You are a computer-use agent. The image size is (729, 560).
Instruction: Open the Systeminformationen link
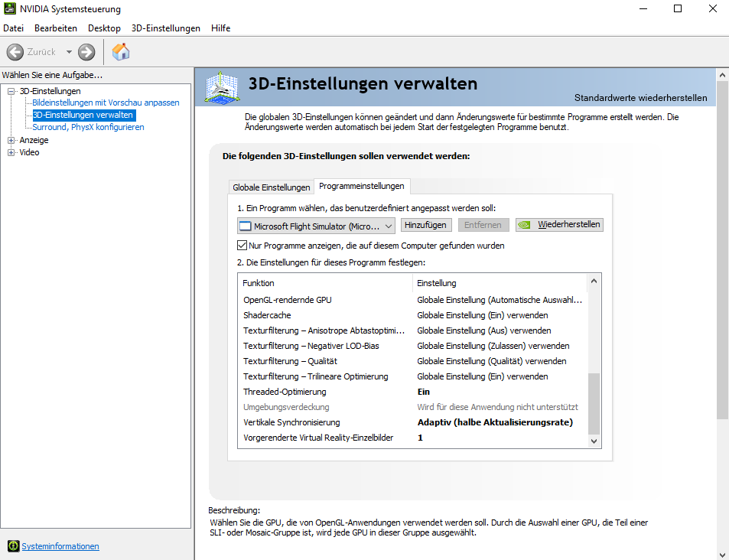[x=60, y=546]
